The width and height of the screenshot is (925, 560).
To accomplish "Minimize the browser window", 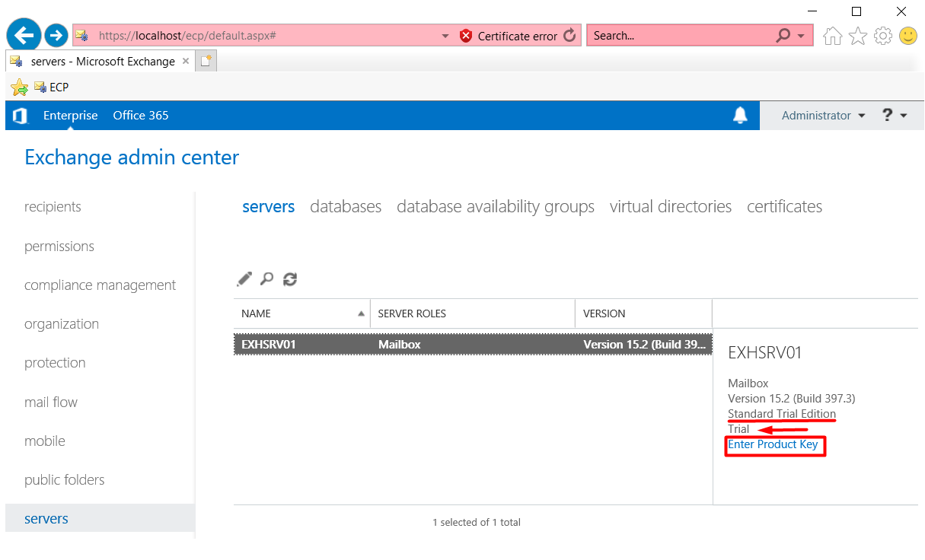I will 812,11.
